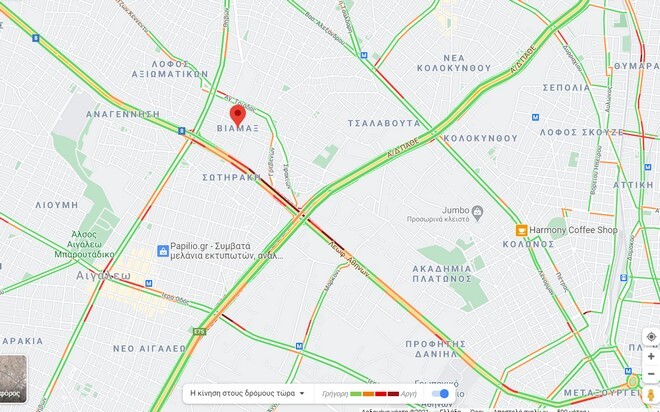
Task: Switch to satellite view thumbnail
Action: coord(13,379)
